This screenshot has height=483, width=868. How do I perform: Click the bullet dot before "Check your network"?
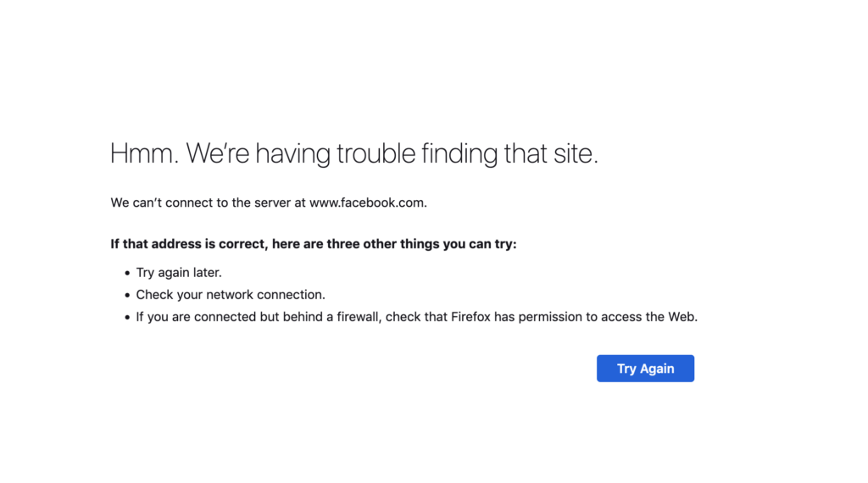point(127,296)
